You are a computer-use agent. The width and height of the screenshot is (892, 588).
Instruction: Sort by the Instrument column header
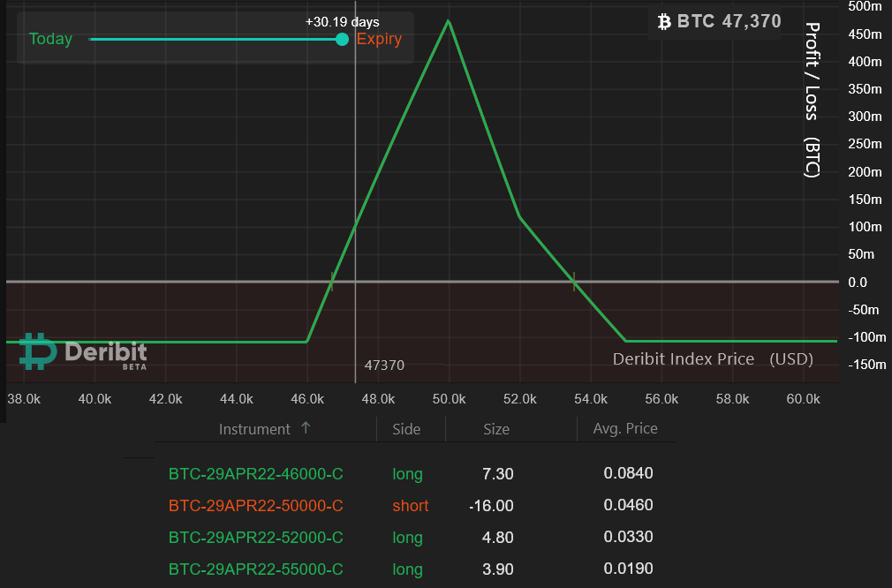(254, 429)
